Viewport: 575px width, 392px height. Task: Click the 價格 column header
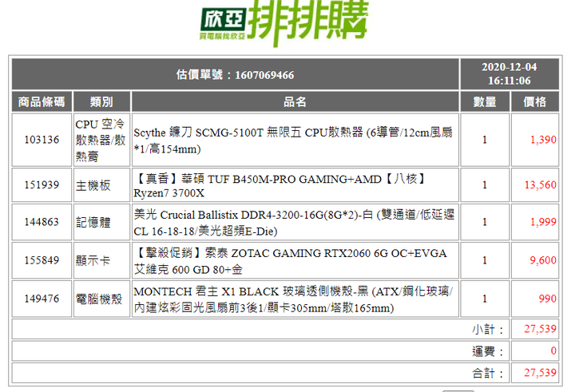coord(534,101)
